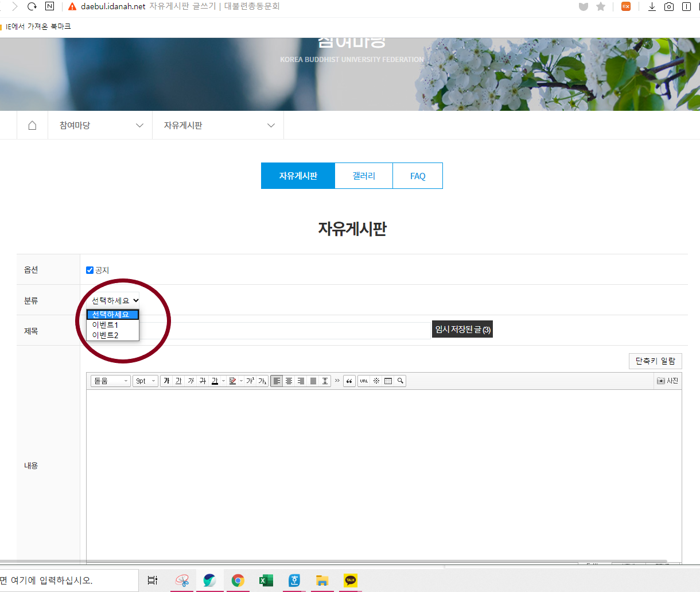The height and width of the screenshot is (592, 700).
Task: Open find and replace in editor
Action: [x=400, y=381]
